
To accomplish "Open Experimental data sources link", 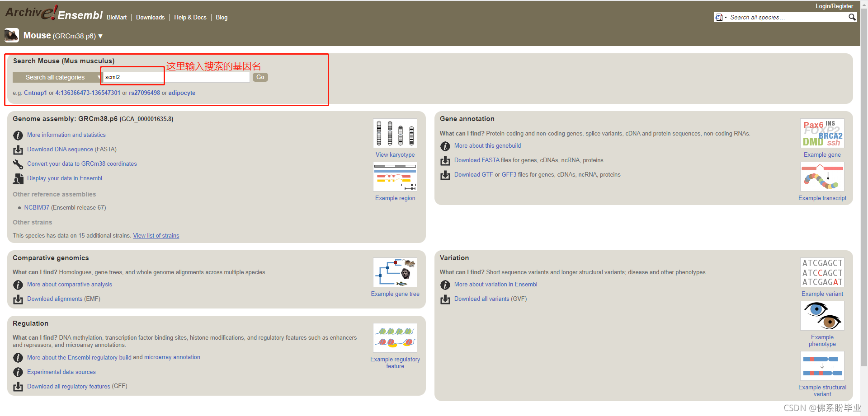I will click(61, 372).
